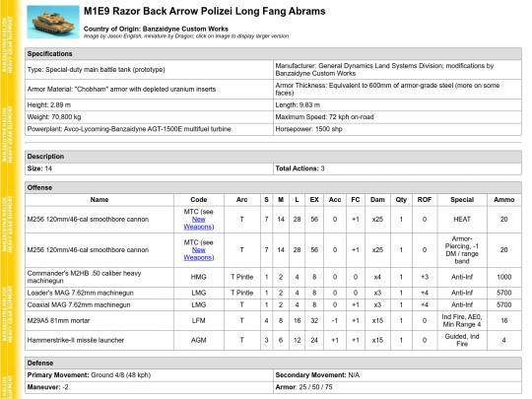
Task: Click the Powerplant AGT-1500E turbine cell
Action: click(x=149, y=129)
